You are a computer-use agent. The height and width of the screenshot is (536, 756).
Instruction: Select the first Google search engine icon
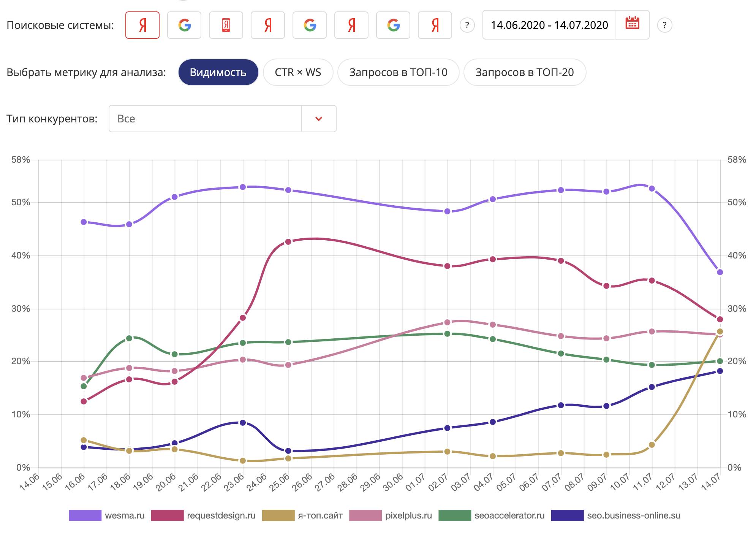[184, 25]
